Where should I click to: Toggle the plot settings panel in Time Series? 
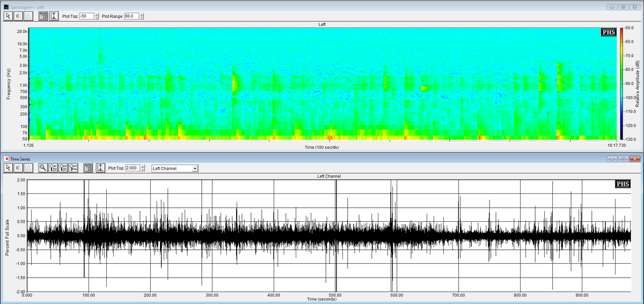89,168
